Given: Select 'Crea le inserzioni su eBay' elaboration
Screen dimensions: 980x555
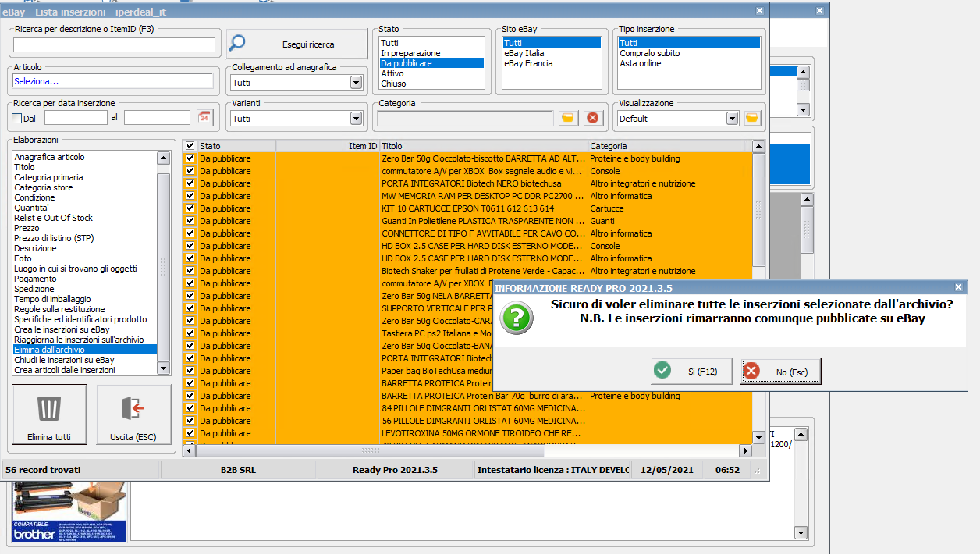Looking at the screenshot, I should pyautogui.click(x=84, y=329).
